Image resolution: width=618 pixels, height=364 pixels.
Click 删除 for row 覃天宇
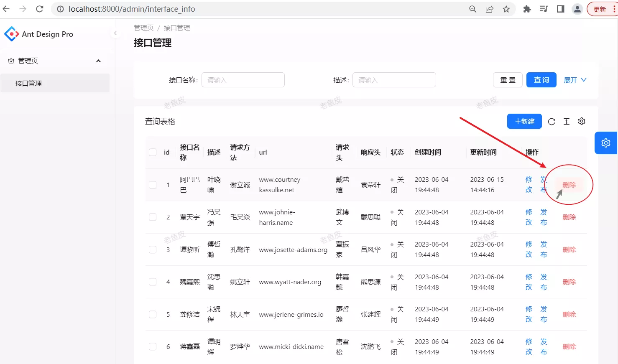pyautogui.click(x=569, y=217)
